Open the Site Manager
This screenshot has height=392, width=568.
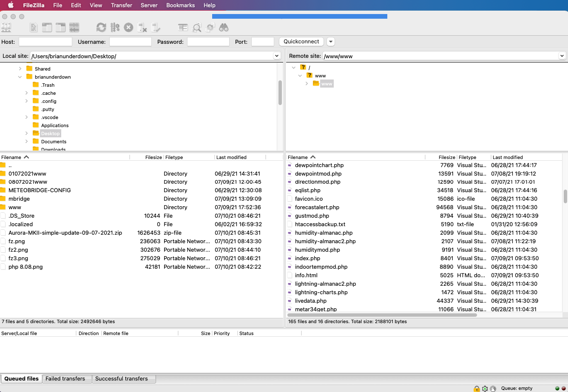click(x=6, y=28)
